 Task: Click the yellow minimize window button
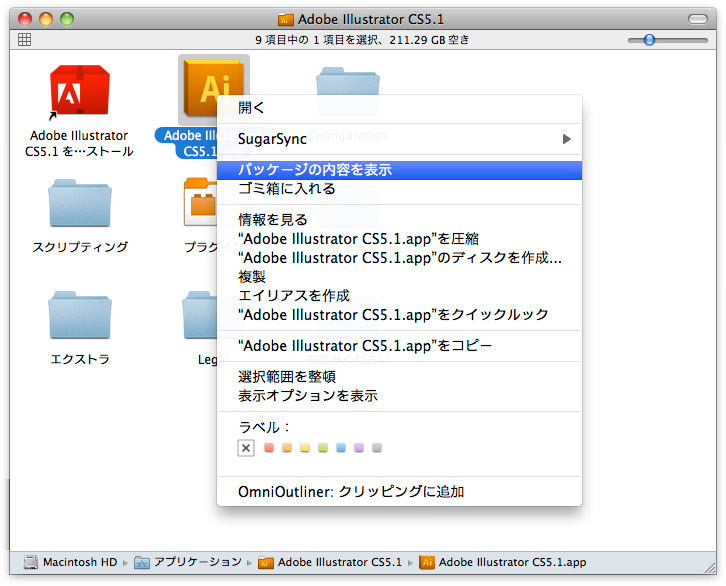tap(46, 19)
